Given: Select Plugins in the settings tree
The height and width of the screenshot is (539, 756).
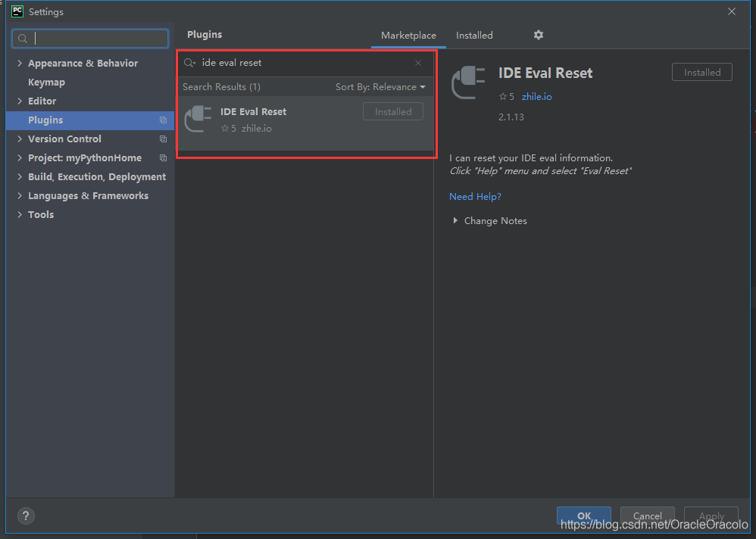Looking at the screenshot, I should (x=90, y=120).
